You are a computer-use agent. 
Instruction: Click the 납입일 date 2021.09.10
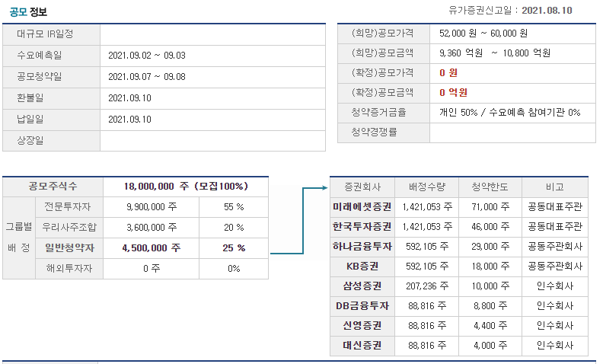[x=129, y=120]
